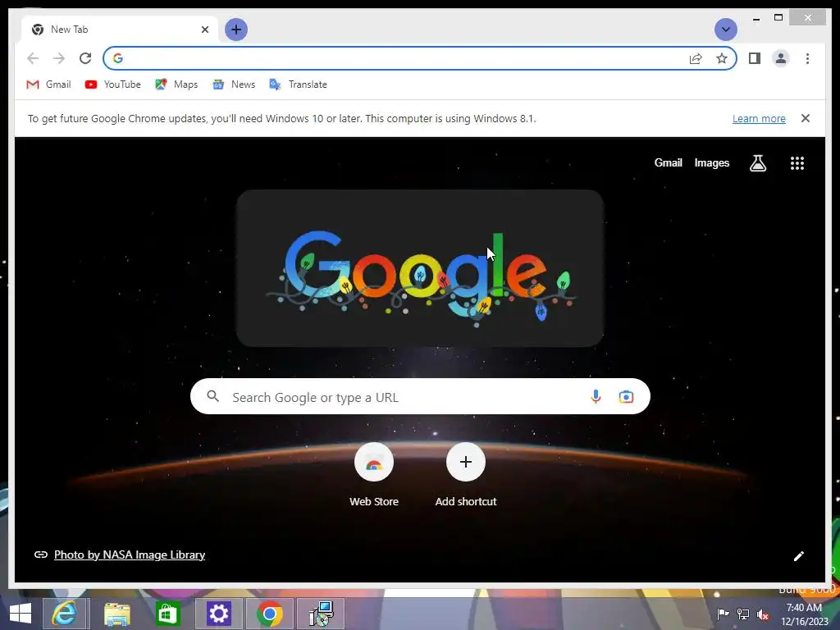840x630 pixels.
Task: Open the Translate bookmark
Action: [x=299, y=84]
